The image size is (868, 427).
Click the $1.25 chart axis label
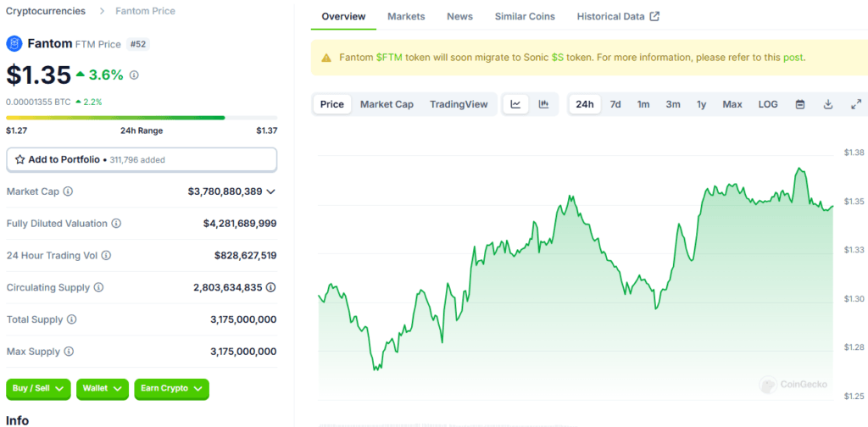coord(854,396)
